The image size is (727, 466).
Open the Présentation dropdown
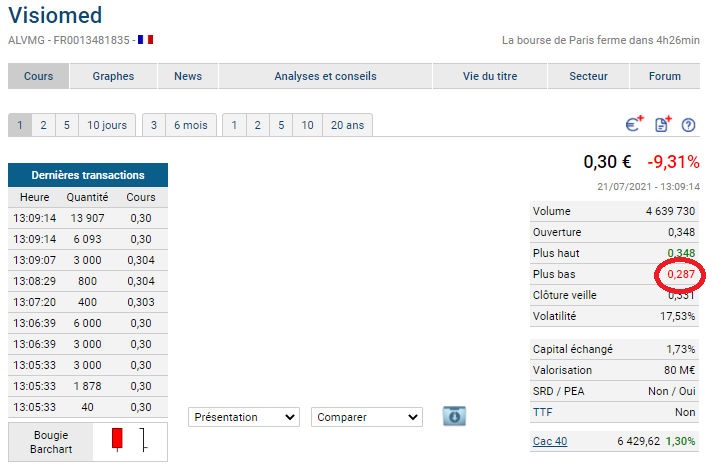(244, 417)
